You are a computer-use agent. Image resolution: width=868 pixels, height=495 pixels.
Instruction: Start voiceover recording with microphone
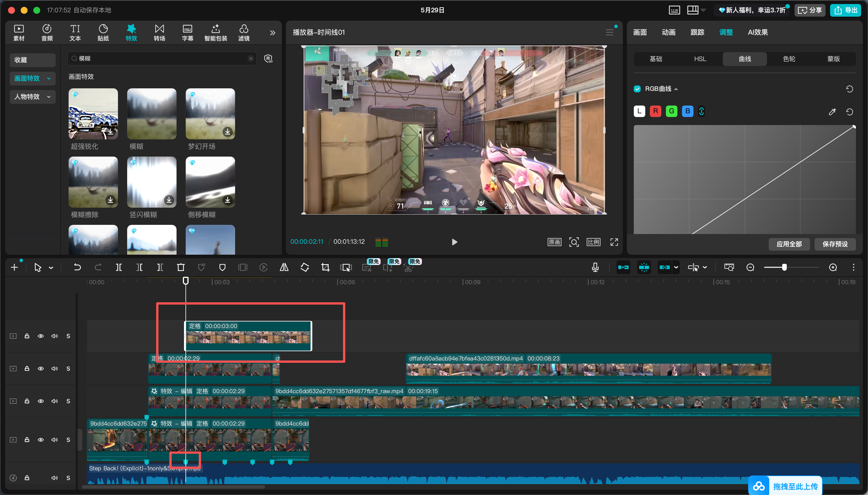click(x=595, y=268)
